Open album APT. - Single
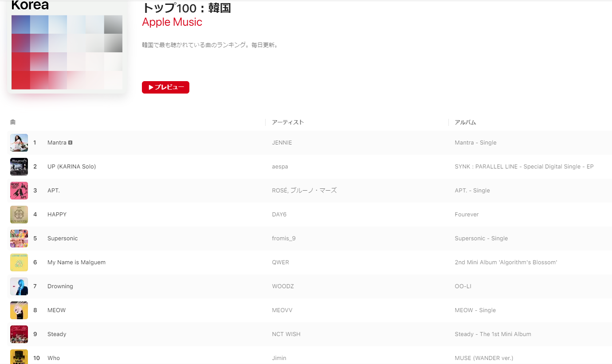Image resolution: width=612 pixels, height=364 pixels. point(472,191)
